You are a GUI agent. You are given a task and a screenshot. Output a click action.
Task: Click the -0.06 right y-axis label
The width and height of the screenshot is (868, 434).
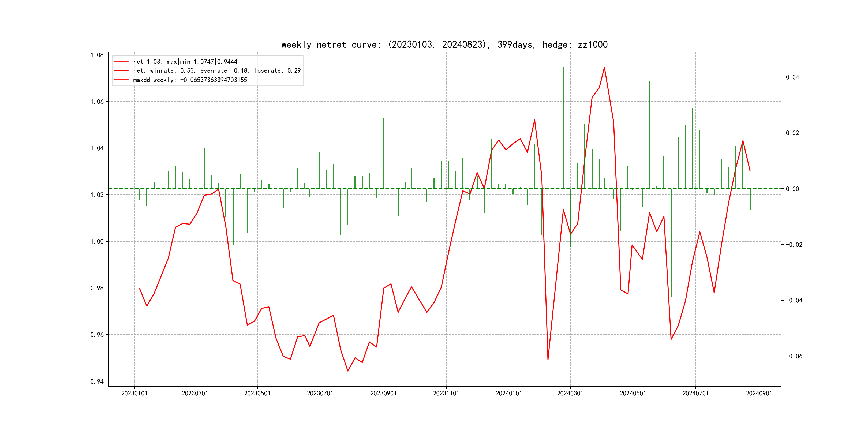tap(794, 356)
